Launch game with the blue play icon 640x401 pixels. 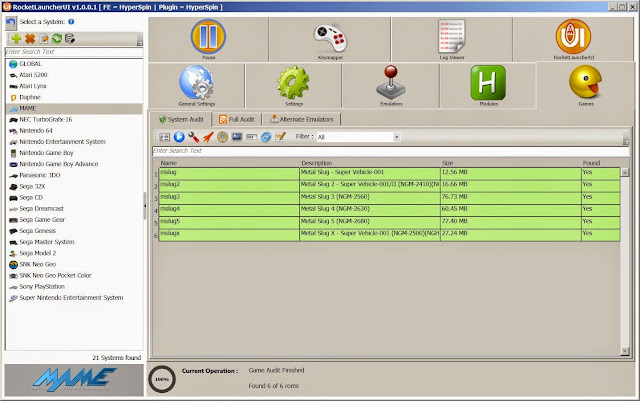(x=179, y=137)
